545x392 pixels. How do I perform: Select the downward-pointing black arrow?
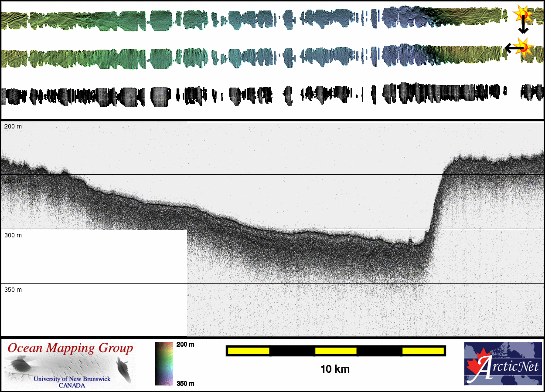pos(523,27)
